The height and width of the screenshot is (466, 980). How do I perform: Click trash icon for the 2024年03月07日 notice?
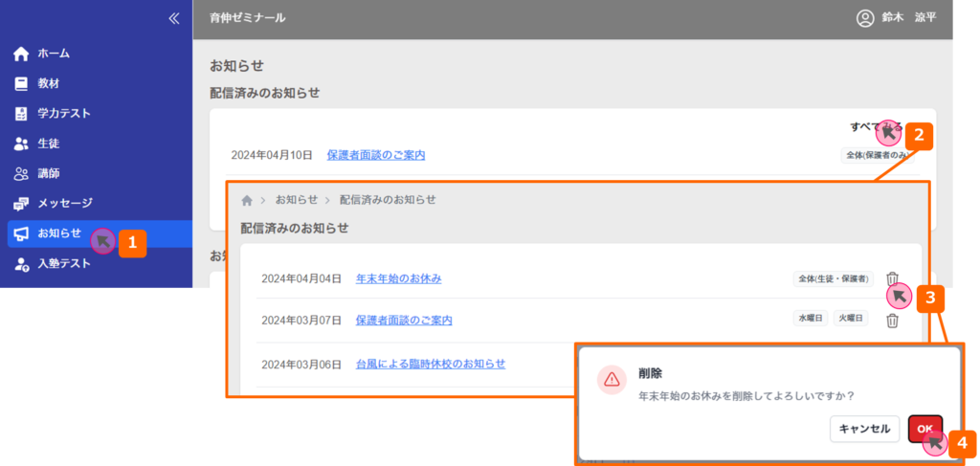pos(892,321)
